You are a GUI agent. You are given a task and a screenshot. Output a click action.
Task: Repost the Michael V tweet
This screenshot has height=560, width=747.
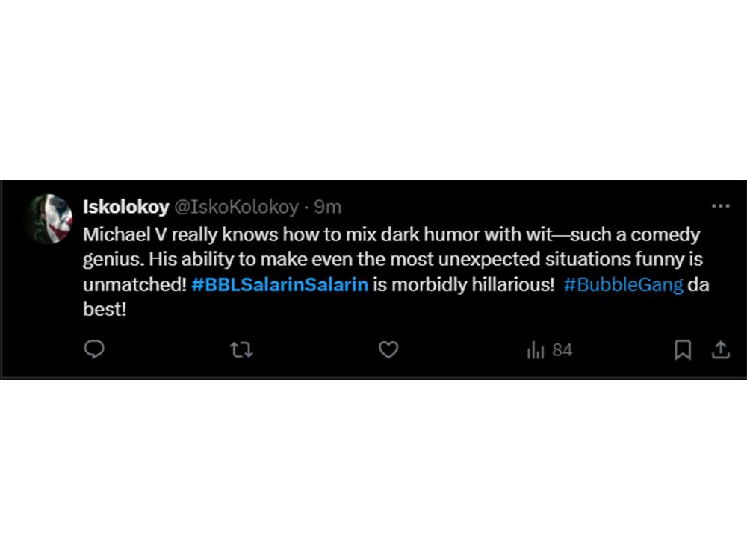(241, 349)
